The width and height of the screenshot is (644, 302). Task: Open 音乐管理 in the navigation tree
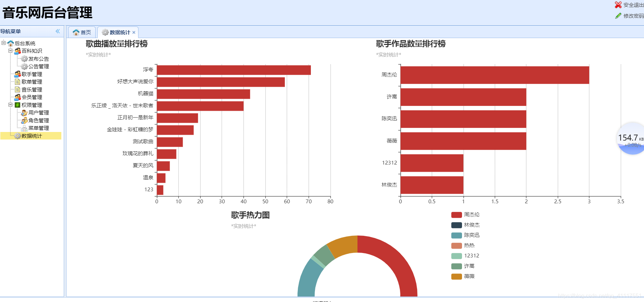tap(32, 89)
